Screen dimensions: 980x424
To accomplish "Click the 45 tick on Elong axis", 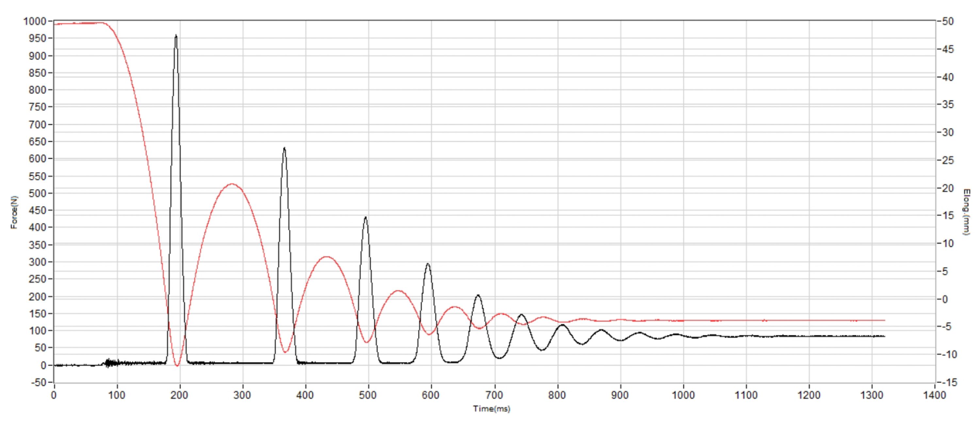I will point(948,49).
